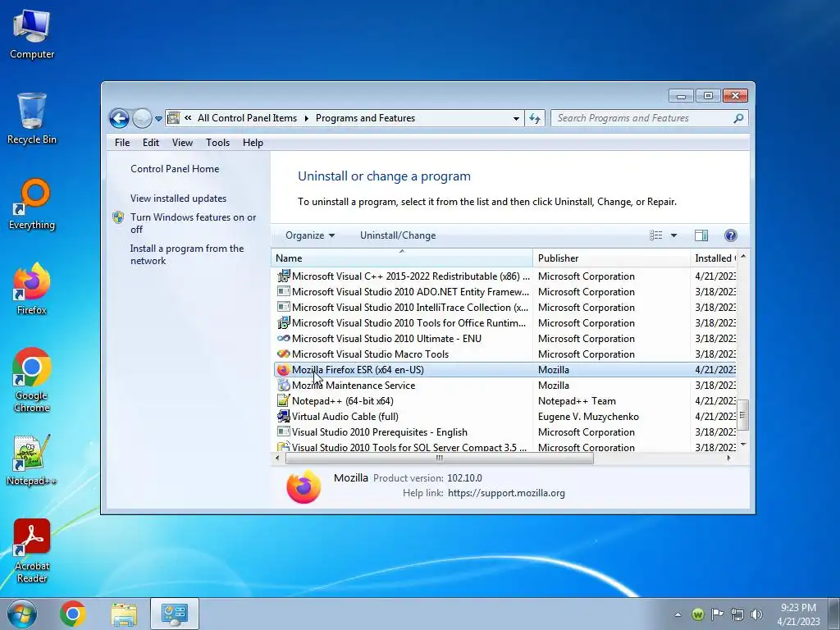This screenshot has height=630, width=840.
Task: Open the Help menu
Action: (x=253, y=143)
